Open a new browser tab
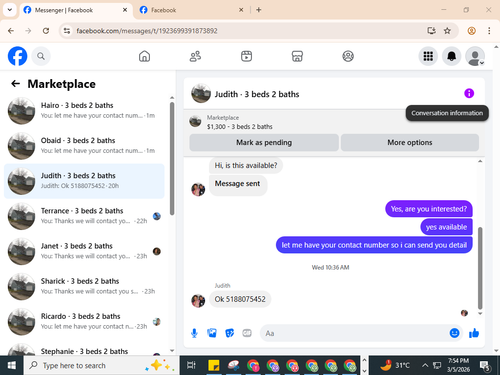The width and height of the screenshot is (500, 375). point(259,10)
